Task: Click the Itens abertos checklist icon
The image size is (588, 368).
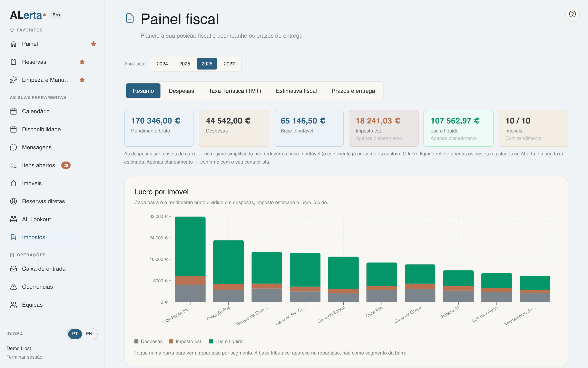Action: 13,165
